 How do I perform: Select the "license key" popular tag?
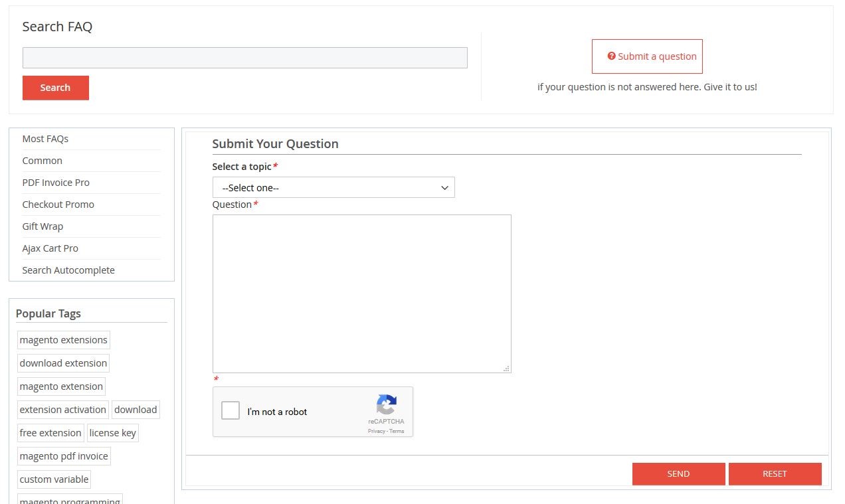click(x=112, y=432)
